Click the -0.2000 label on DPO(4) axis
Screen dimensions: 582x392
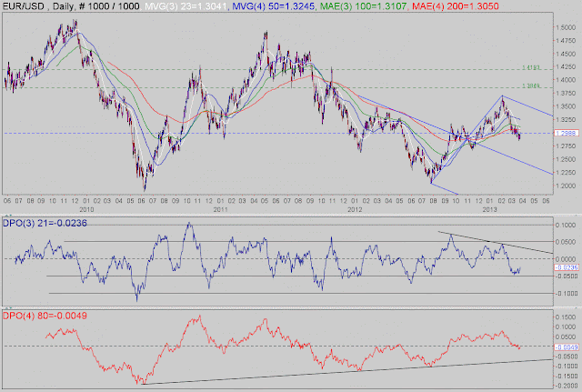(x=565, y=386)
